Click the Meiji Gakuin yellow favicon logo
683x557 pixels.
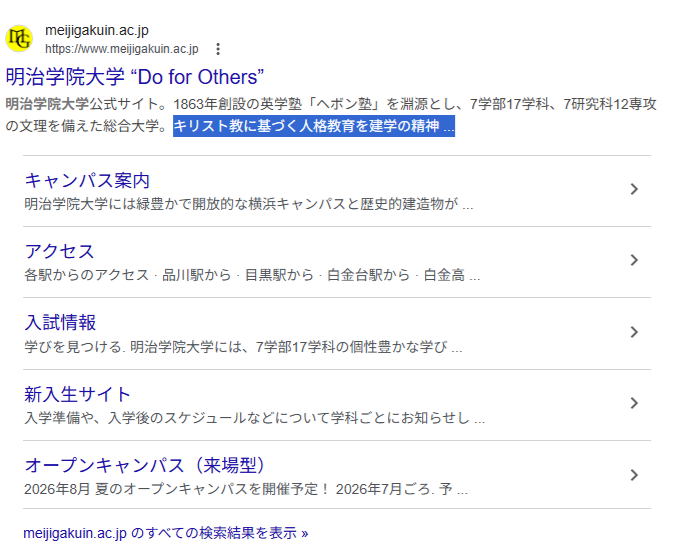point(19,39)
